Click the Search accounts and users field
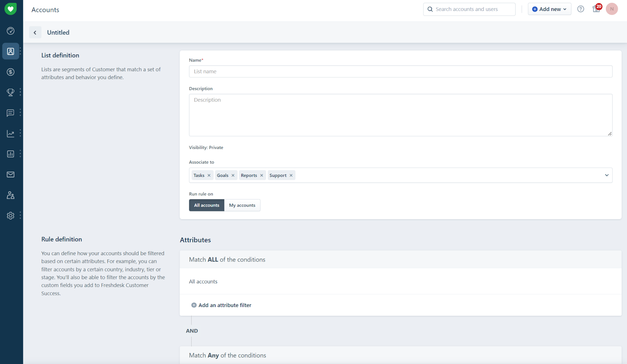Image resolution: width=627 pixels, height=364 pixels. point(469,9)
